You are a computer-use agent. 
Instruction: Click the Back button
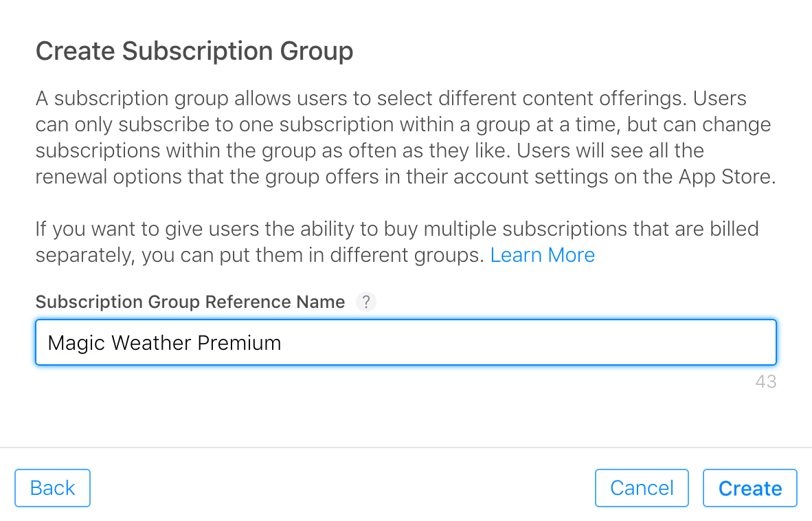(52, 488)
